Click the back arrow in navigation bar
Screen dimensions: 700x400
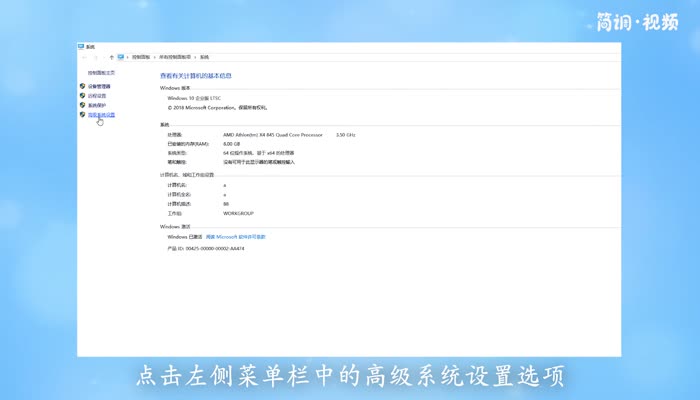[84, 58]
